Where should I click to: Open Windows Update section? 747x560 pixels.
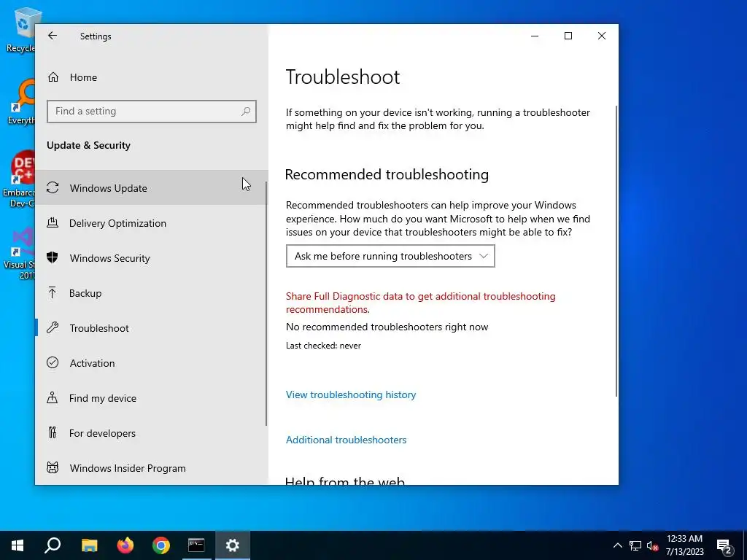point(150,187)
